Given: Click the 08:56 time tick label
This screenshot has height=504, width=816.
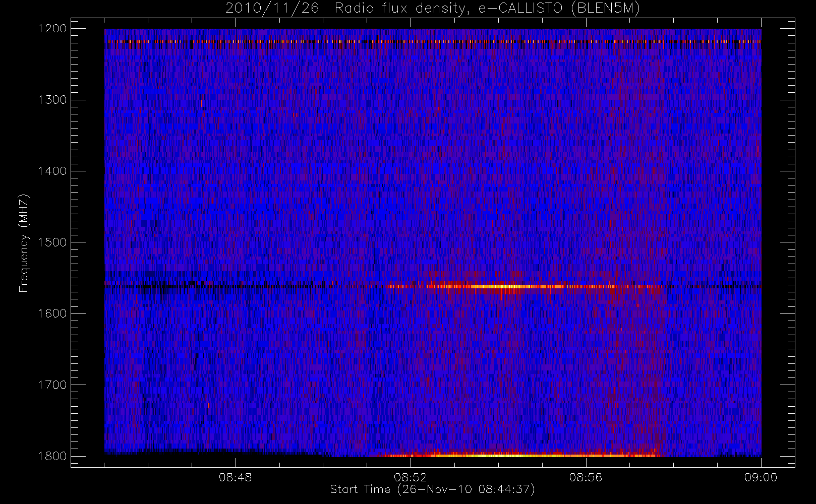Looking at the screenshot, I should (586, 477).
